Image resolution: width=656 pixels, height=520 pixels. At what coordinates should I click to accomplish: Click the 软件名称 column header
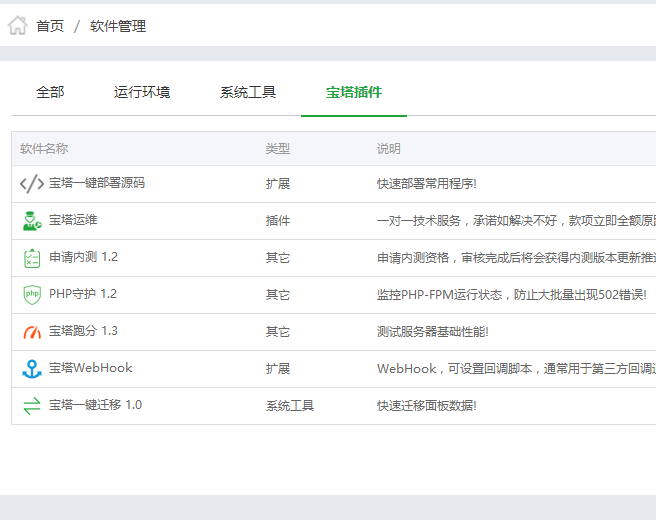pyautogui.click(x=44, y=149)
